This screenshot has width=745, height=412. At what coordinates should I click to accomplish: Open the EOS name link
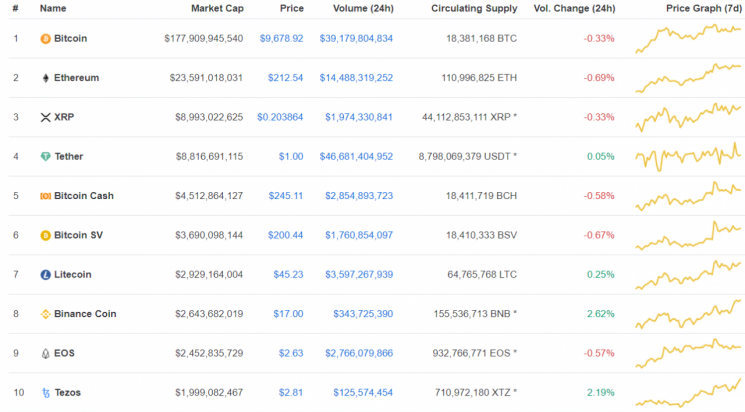coord(64,354)
